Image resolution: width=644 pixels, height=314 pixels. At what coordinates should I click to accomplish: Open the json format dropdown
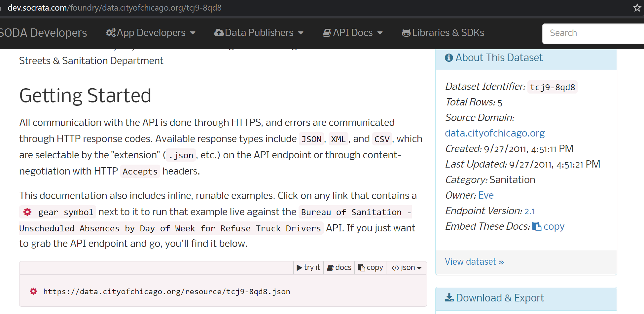click(x=406, y=267)
